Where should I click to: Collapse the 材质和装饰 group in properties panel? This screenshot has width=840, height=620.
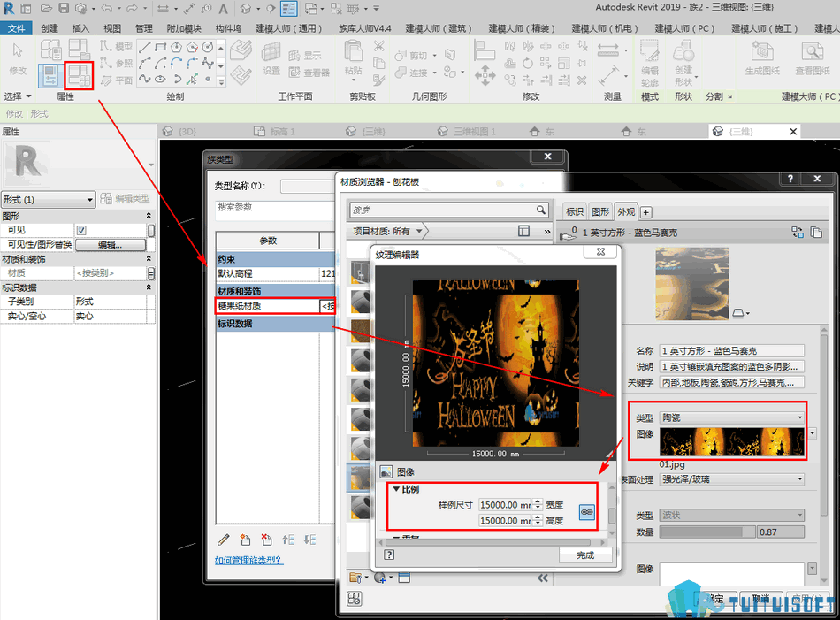click(x=149, y=259)
